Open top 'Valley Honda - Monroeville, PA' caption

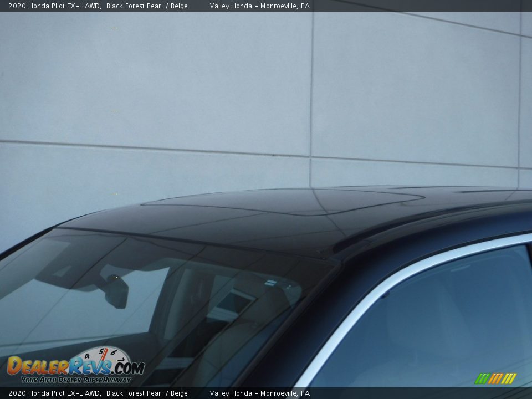(259, 6)
